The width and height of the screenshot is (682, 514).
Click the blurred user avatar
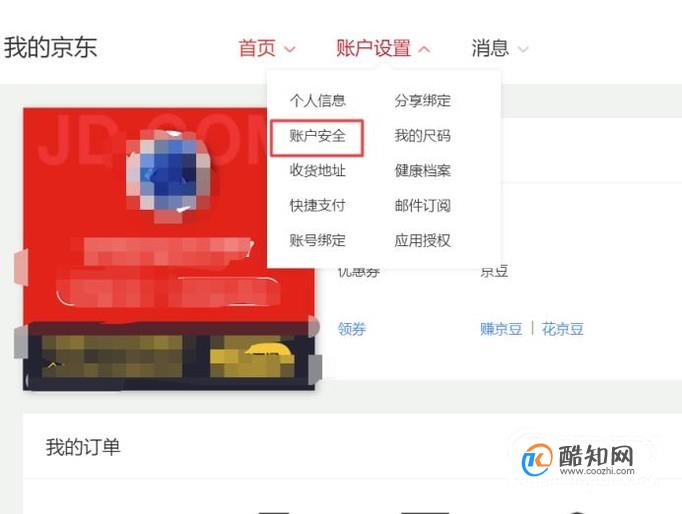pos(170,174)
